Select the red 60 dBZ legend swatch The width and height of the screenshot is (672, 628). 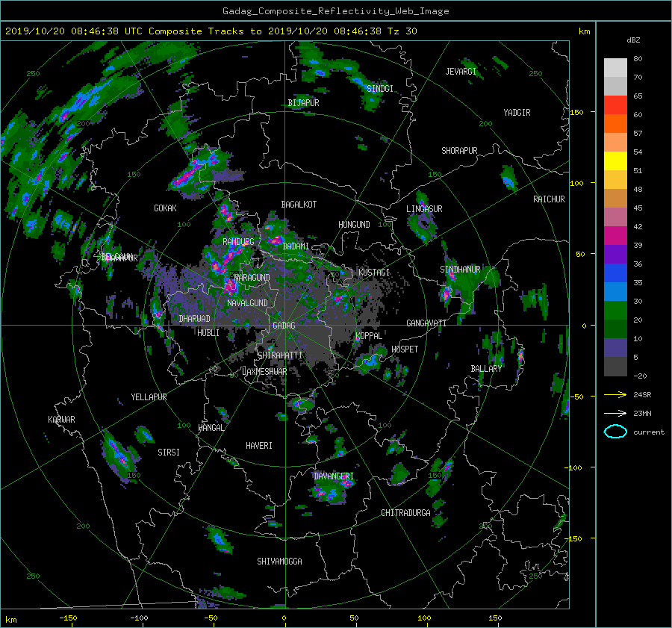tap(615, 105)
